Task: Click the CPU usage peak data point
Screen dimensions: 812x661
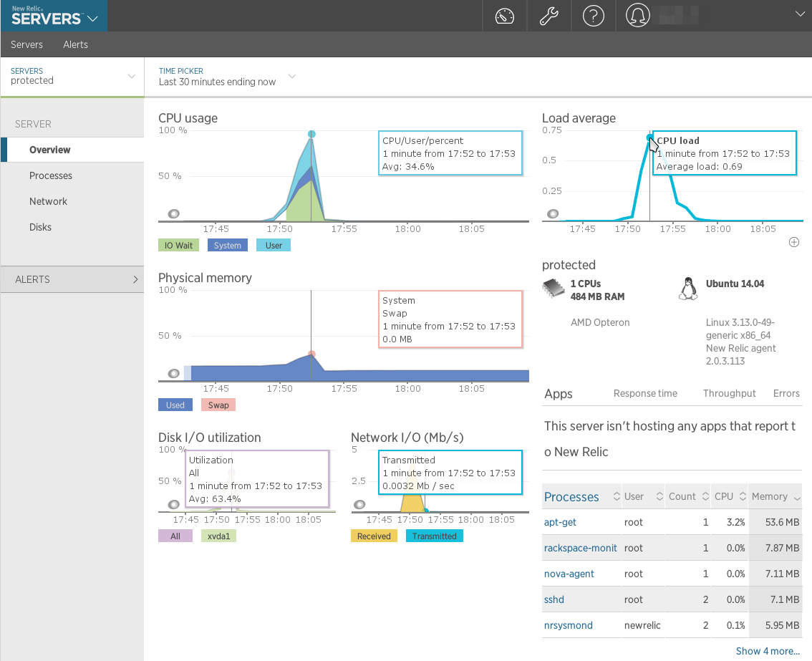Action: pyautogui.click(x=311, y=134)
